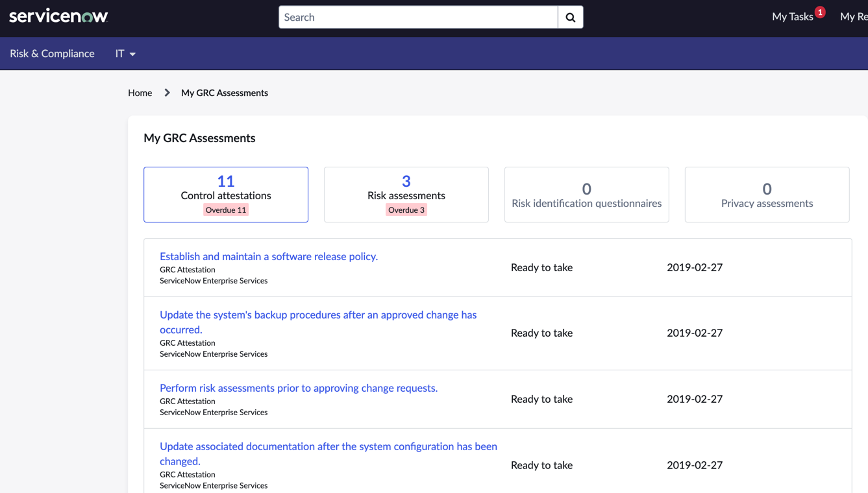Open My Tasks in the header
868x493 pixels.
(x=792, y=17)
